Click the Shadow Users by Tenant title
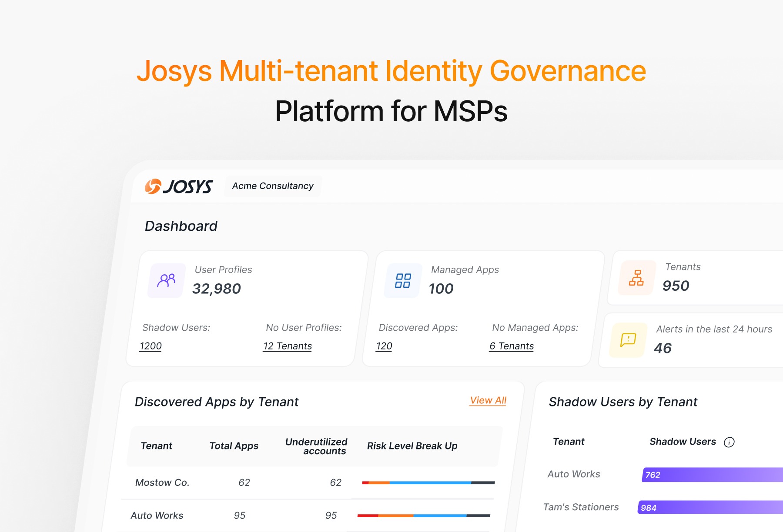The image size is (783, 532). 623,402
